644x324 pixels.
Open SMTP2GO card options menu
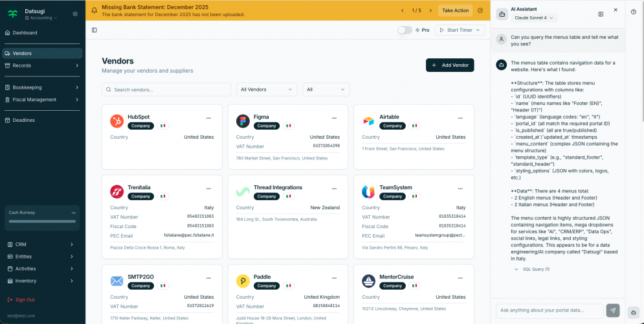coord(208,278)
